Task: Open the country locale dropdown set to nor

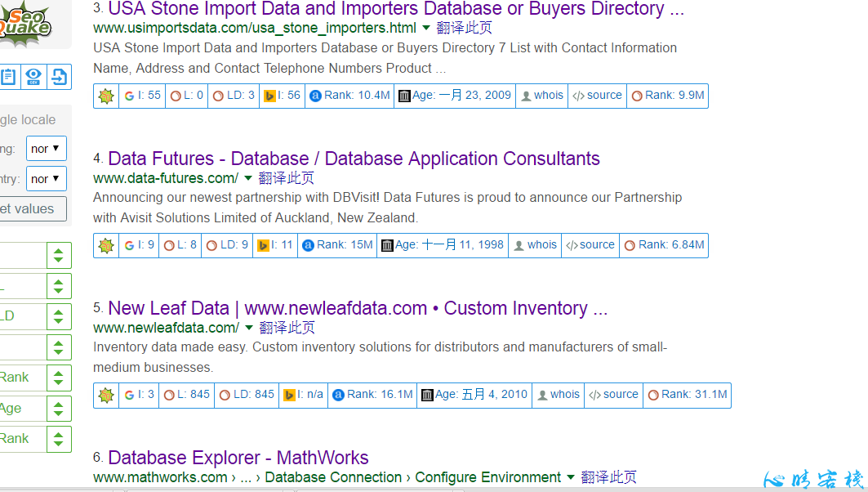Action: point(46,179)
